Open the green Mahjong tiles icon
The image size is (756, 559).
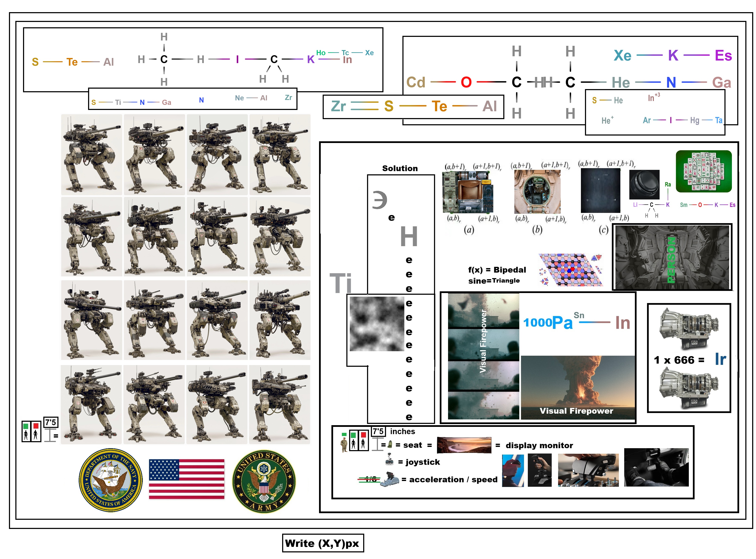click(x=704, y=171)
